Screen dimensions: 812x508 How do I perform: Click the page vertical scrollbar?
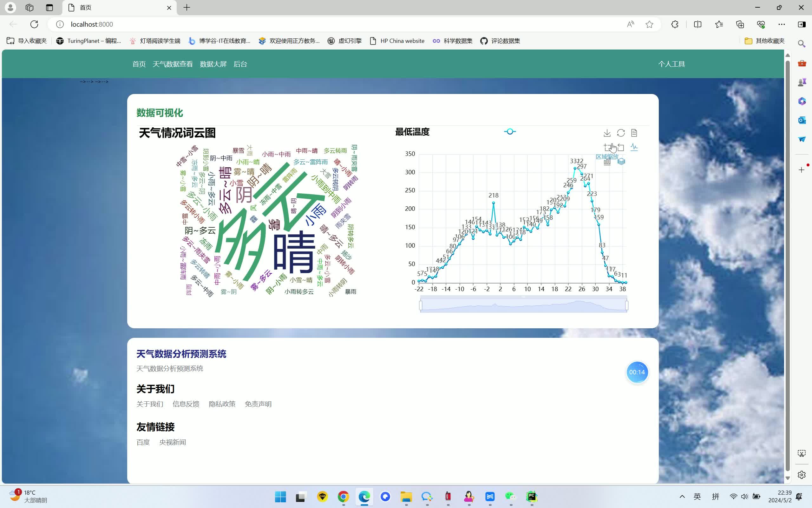788,266
